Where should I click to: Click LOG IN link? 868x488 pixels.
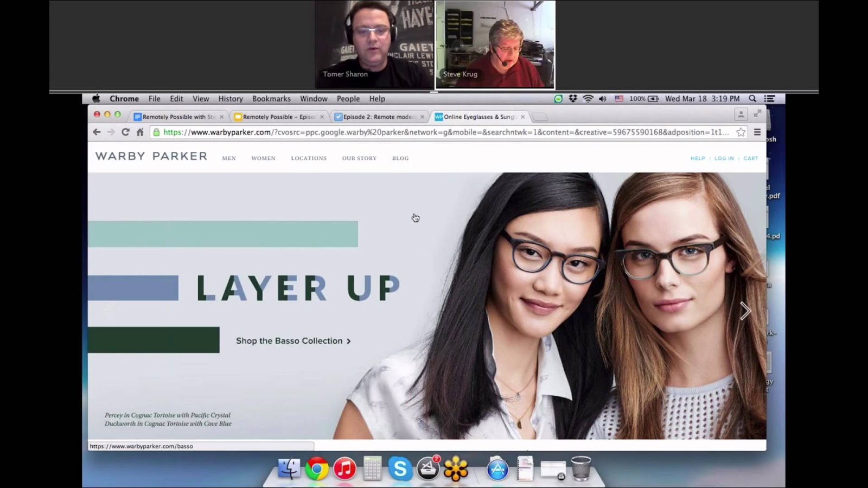click(724, 158)
